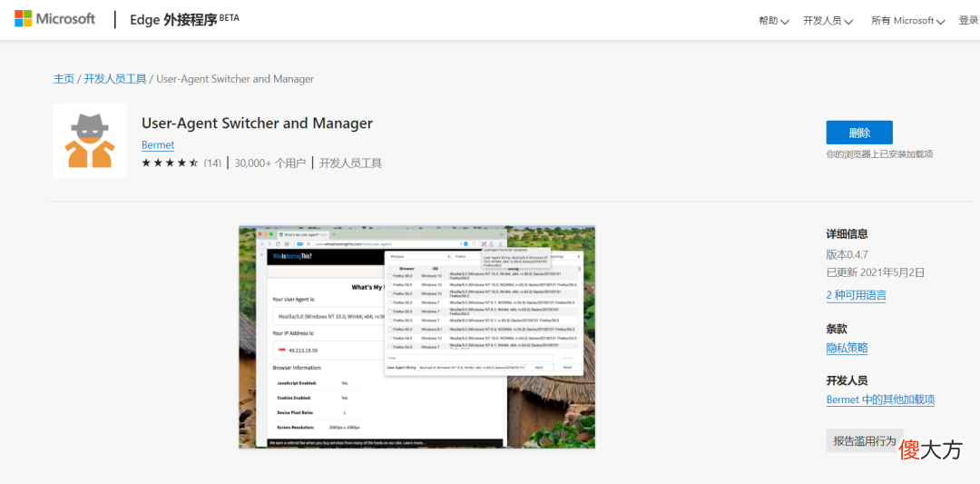The height and width of the screenshot is (484, 980).
Task: Open the User-Agent Switcher extension icon
Action: (90, 141)
